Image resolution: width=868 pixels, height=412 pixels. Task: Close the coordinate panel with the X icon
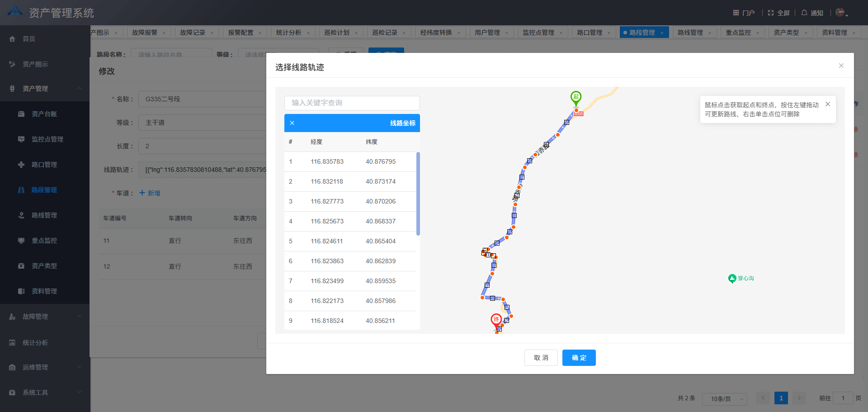(x=292, y=123)
